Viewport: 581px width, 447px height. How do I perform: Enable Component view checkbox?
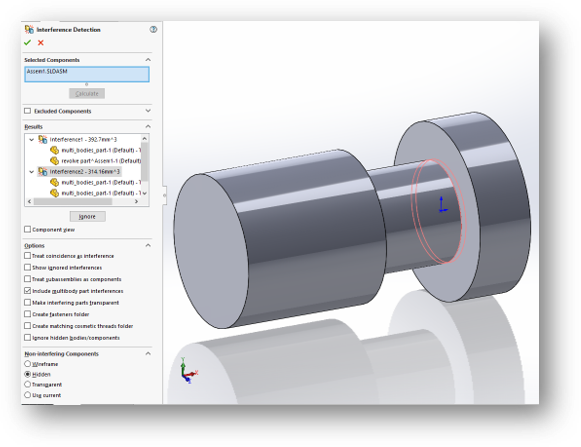coord(27,229)
